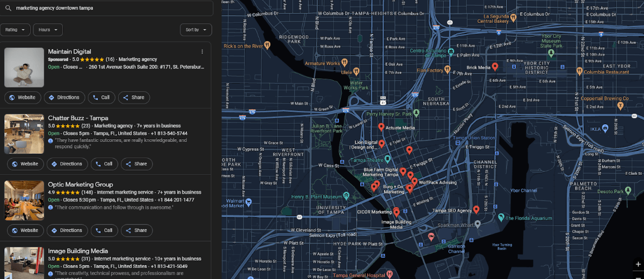Click the Coppertail Brewing Co marker
Viewport: 644px width, 279px height.
point(620,106)
